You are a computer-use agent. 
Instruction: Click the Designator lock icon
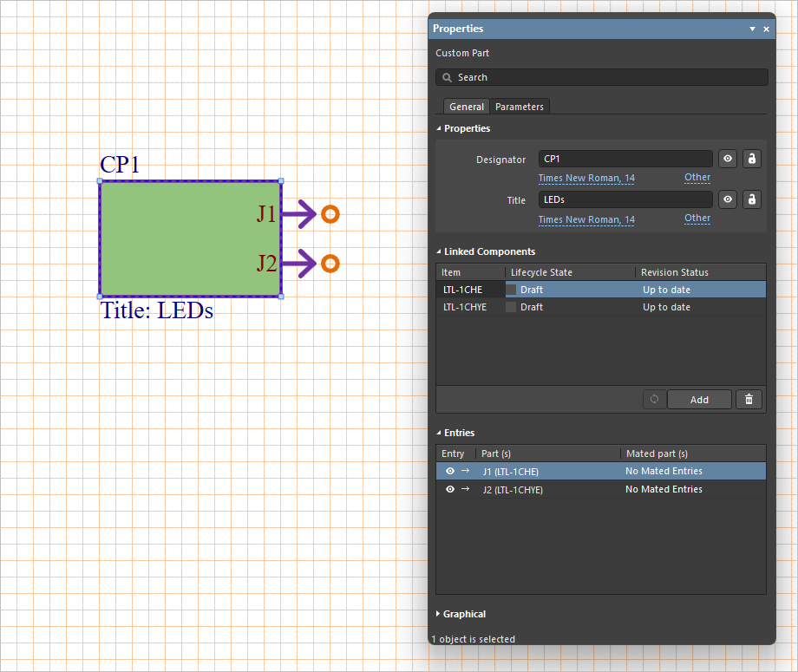752,159
